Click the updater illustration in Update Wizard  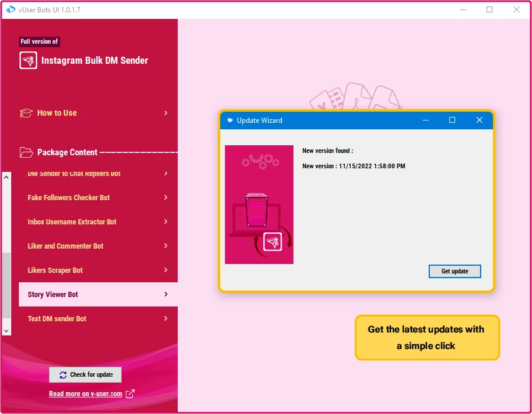[x=259, y=204]
